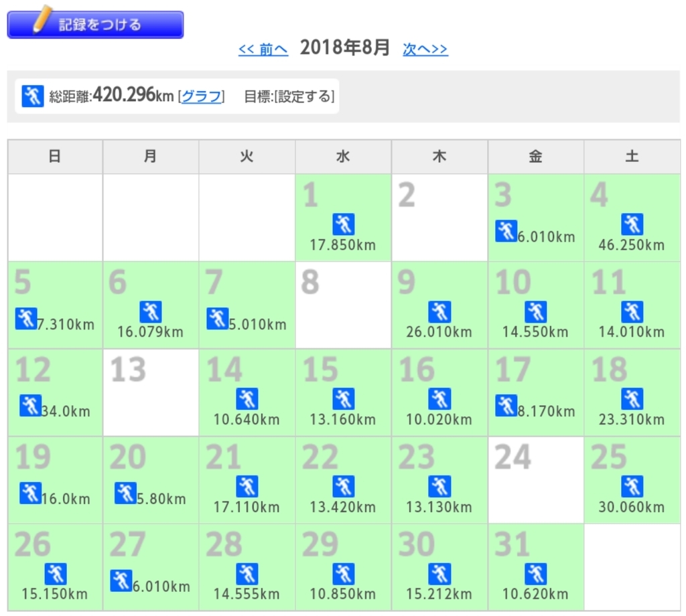
Task: Click the runner icon on August 11
Action: click(x=632, y=312)
